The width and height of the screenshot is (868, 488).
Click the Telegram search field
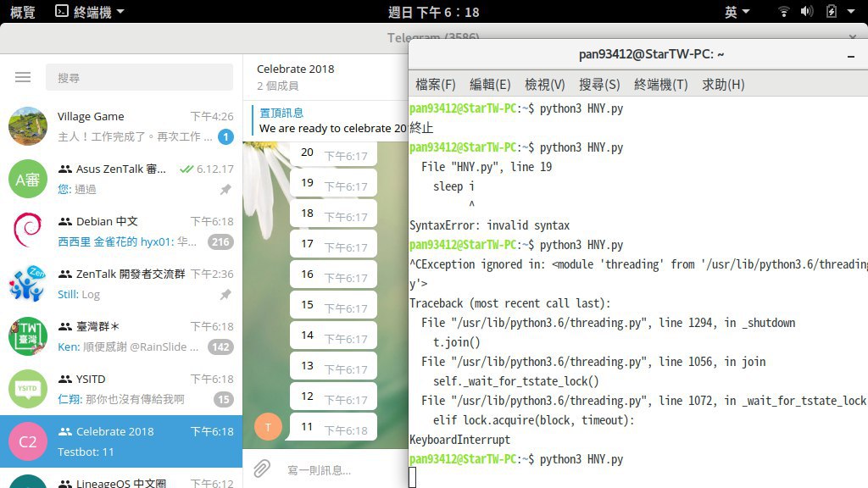(140, 77)
